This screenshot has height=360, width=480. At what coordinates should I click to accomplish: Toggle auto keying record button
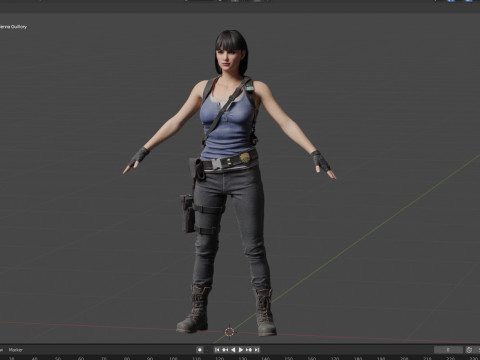(200, 350)
